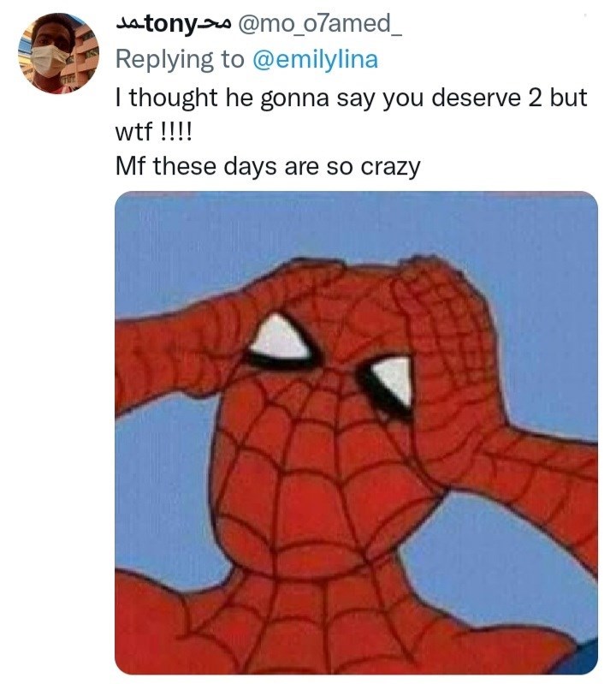
Task: Open the @mo_o7amed_ handle profile
Action: coord(314,27)
